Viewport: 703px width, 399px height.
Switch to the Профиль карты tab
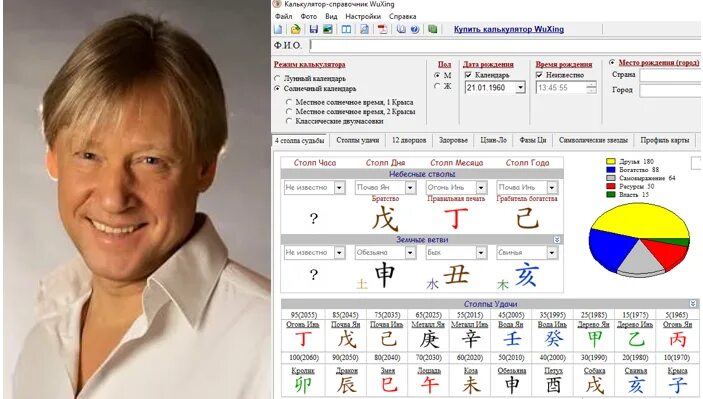coord(664,140)
